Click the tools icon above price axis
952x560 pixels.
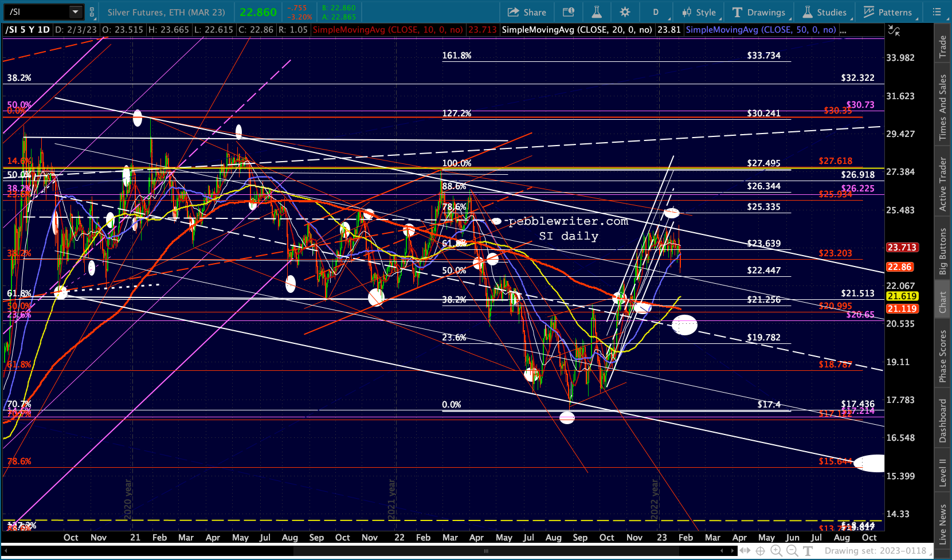click(x=894, y=30)
